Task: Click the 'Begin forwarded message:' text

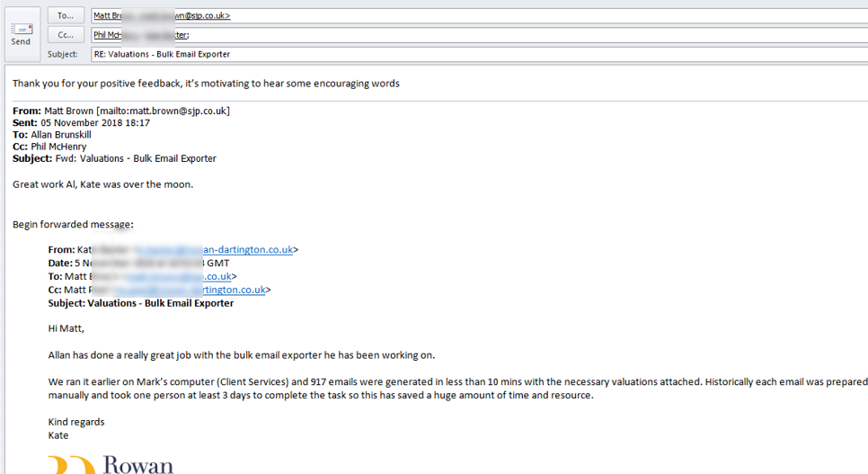Action: coord(73,224)
